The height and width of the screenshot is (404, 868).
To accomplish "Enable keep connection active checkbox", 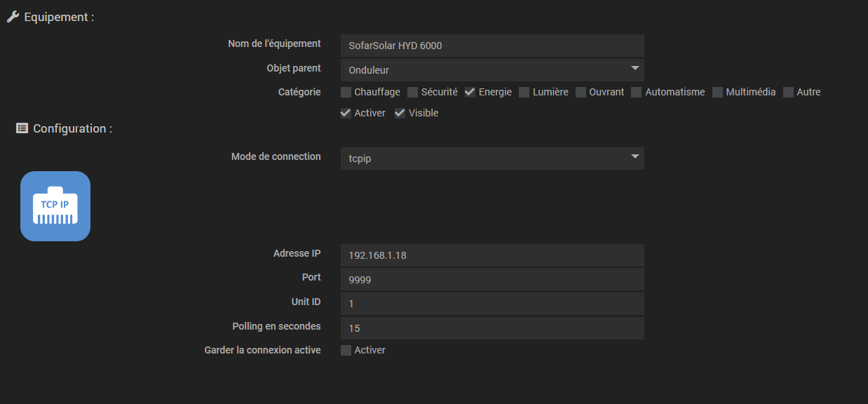I will [x=346, y=350].
